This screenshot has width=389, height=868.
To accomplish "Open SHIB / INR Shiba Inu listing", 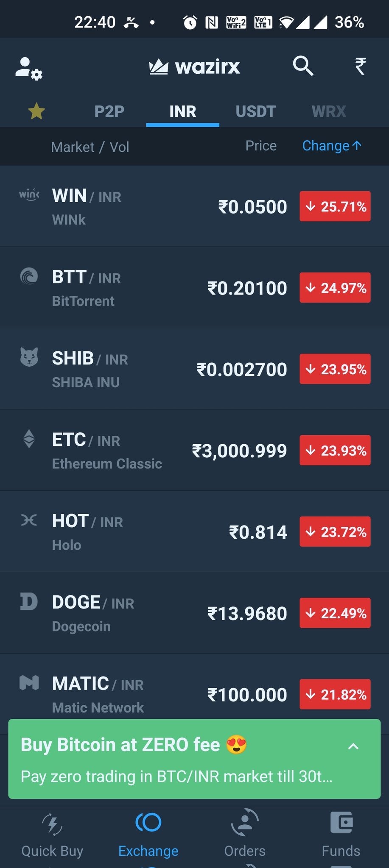I will pyautogui.click(x=194, y=369).
